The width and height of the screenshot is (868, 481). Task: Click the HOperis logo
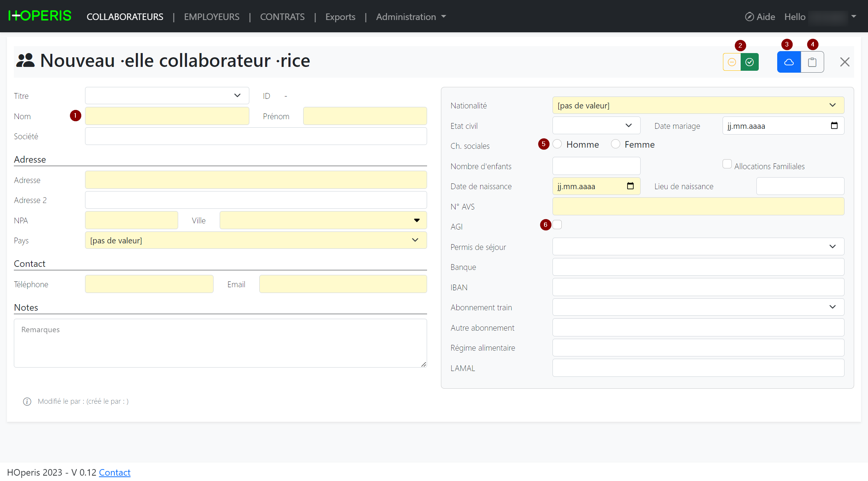pos(40,16)
